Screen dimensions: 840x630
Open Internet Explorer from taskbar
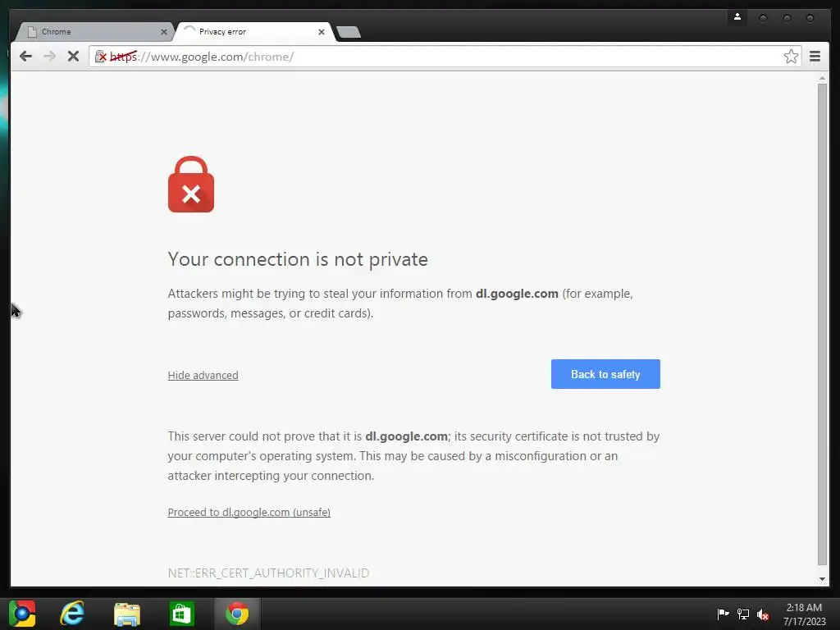pos(72,614)
